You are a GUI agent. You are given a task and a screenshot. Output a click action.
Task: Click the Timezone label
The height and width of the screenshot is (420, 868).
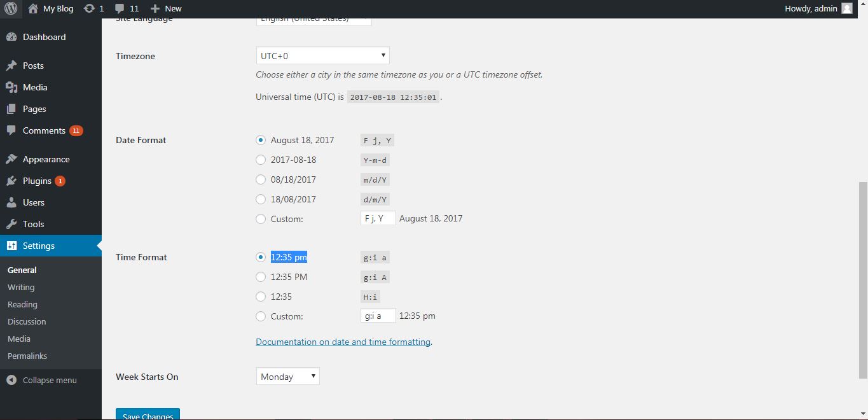[135, 56]
